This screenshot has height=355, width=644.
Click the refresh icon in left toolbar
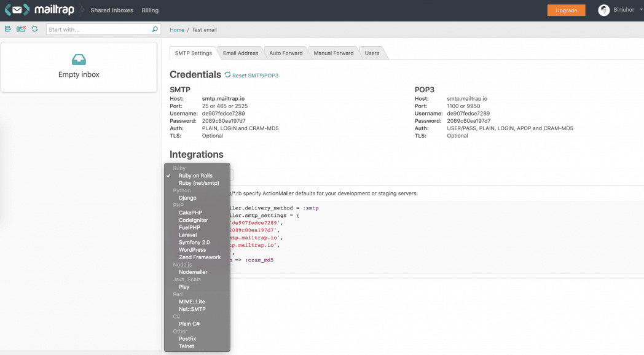pos(34,29)
